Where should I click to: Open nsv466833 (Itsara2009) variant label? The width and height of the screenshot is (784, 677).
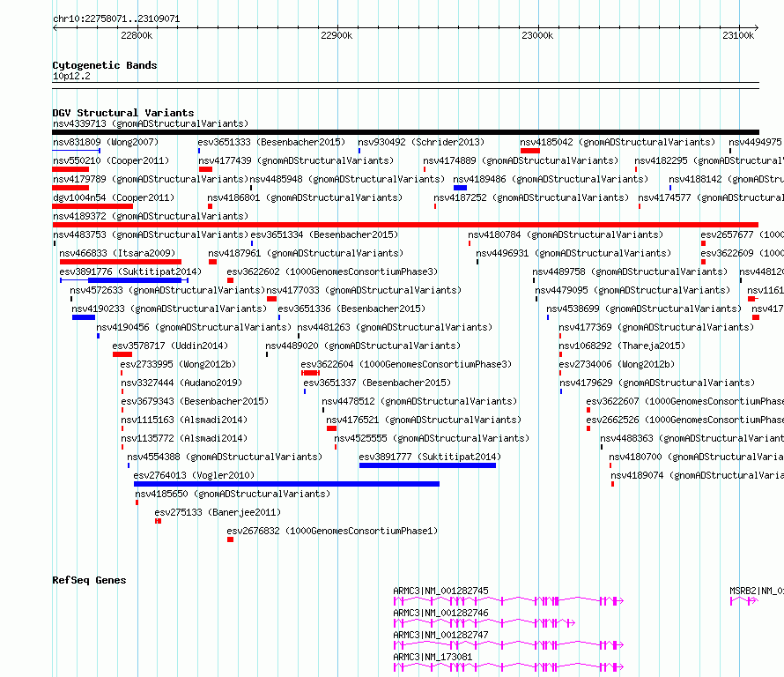click(x=117, y=253)
